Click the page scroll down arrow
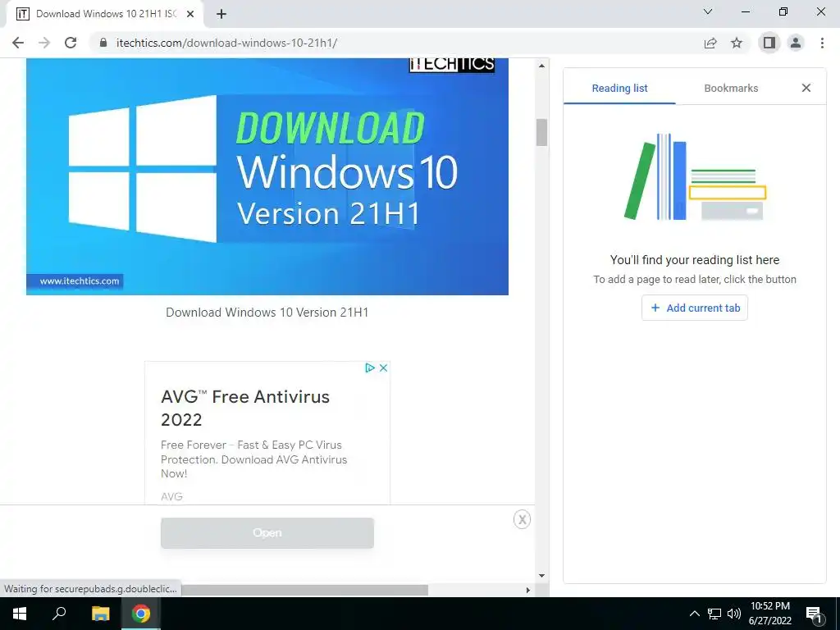The image size is (840, 630). 541,576
